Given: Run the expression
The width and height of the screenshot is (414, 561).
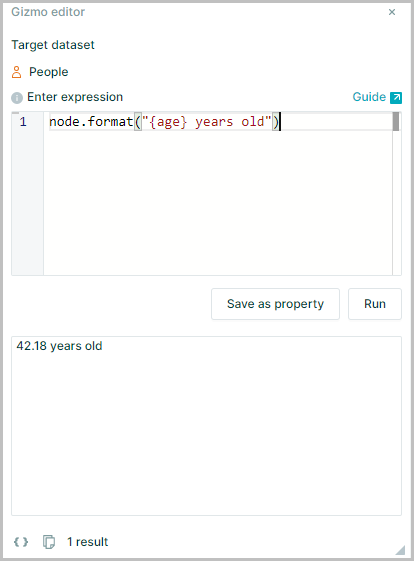Looking at the screenshot, I should [x=375, y=304].
